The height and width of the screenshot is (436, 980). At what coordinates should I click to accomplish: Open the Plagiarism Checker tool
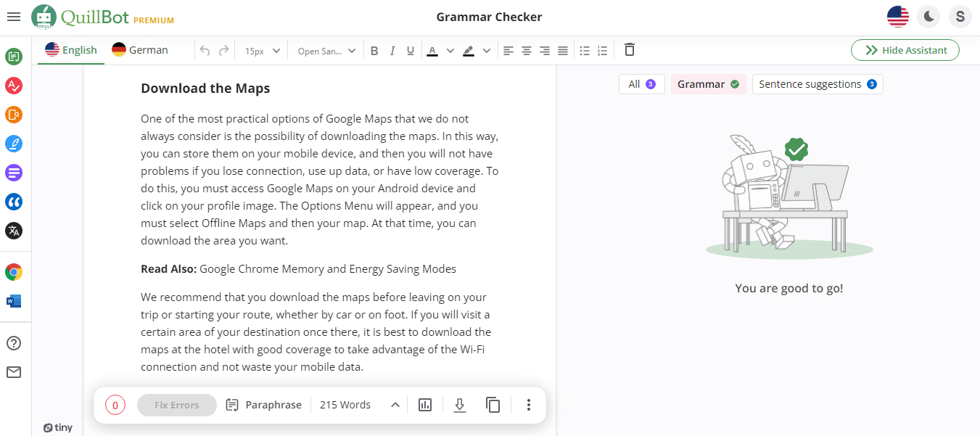(x=14, y=115)
